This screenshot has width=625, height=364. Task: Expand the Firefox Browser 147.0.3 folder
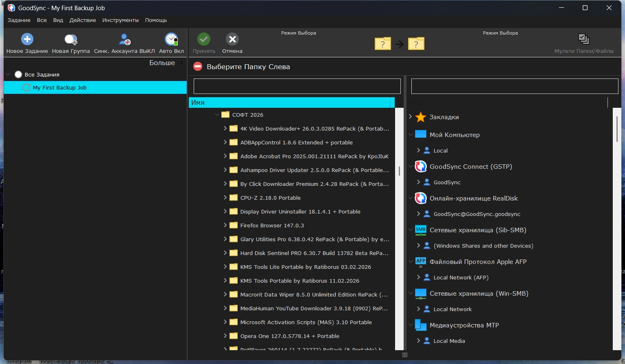225,225
